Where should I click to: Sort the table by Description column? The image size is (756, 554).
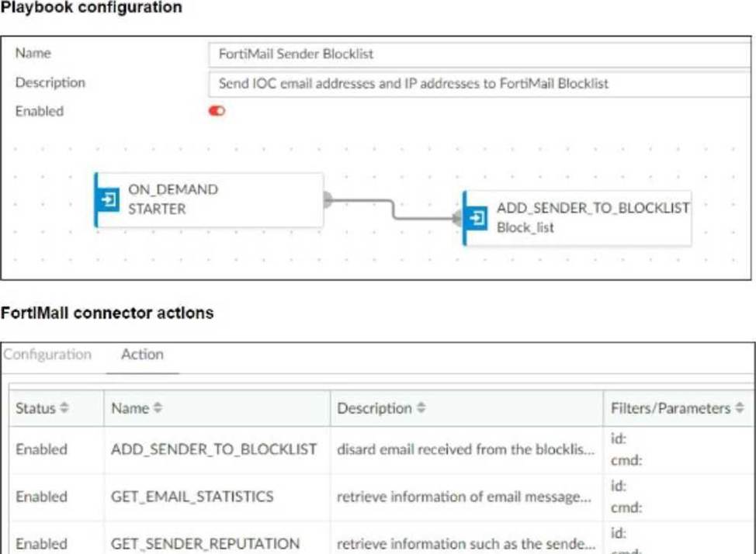419,409
